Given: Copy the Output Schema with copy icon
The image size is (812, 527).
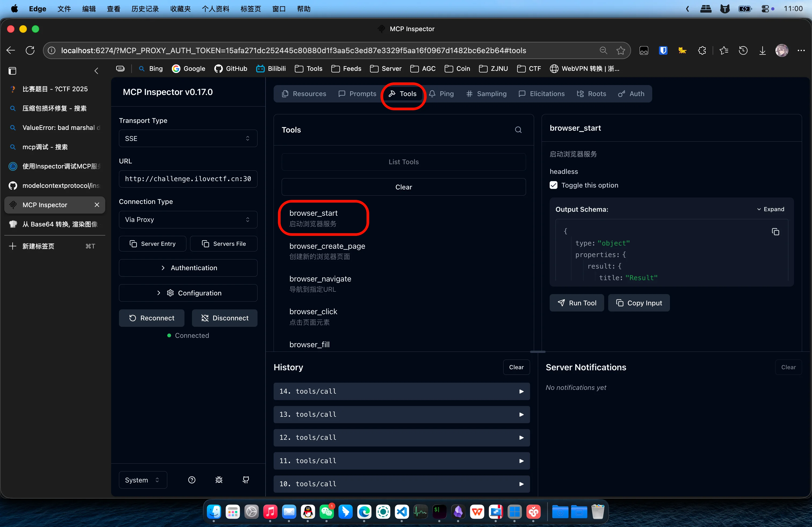Looking at the screenshot, I should coord(775,232).
